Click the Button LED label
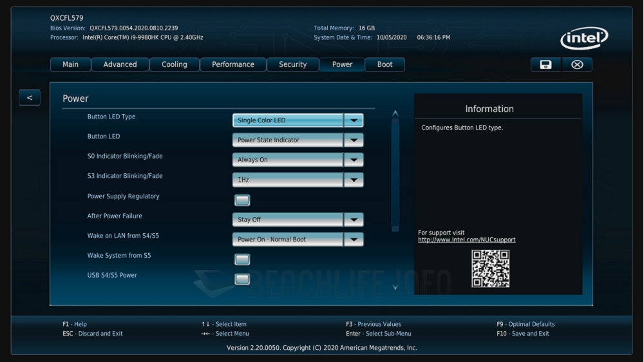The width and height of the screenshot is (644, 362). (104, 137)
